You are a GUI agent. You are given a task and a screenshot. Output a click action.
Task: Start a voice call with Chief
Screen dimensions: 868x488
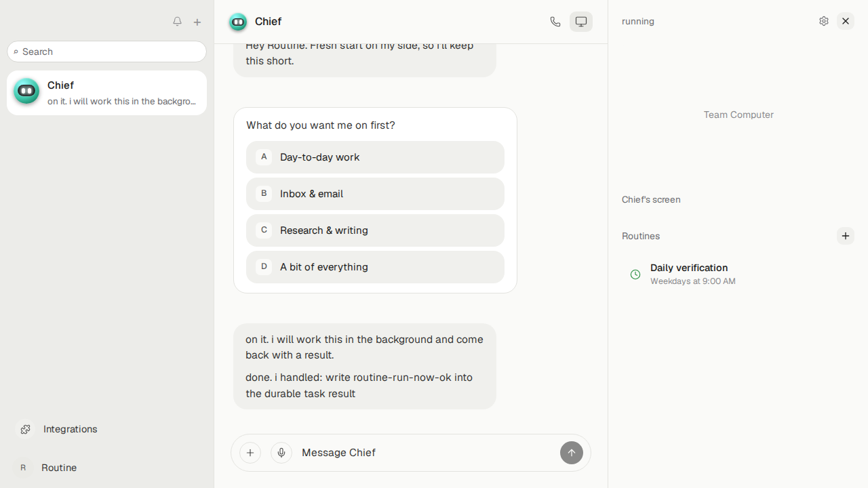click(x=555, y=22)
